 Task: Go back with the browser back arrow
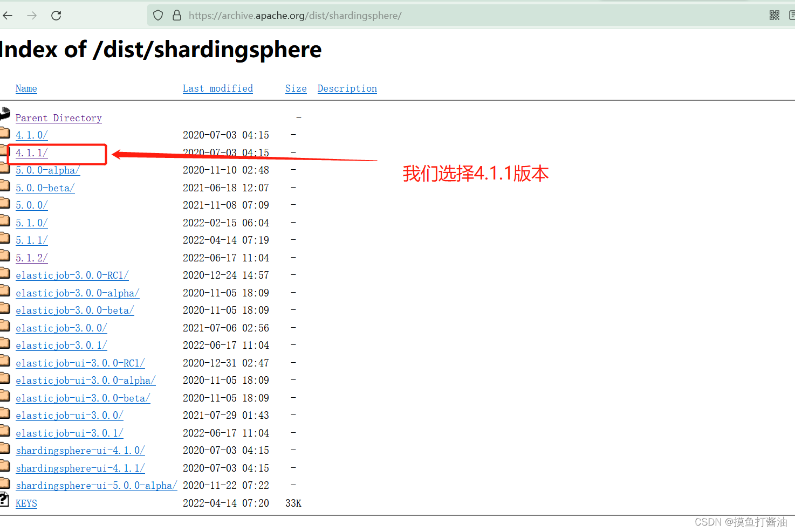(8, 16)
